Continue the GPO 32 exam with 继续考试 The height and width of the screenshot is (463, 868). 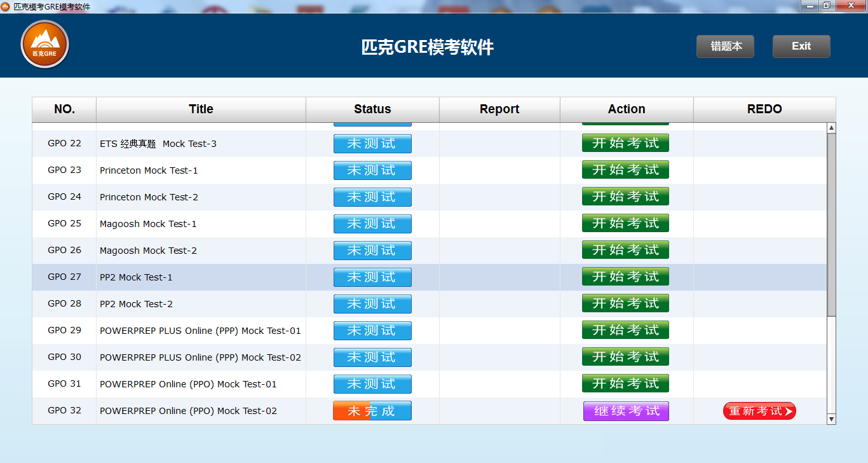point(626,411)
